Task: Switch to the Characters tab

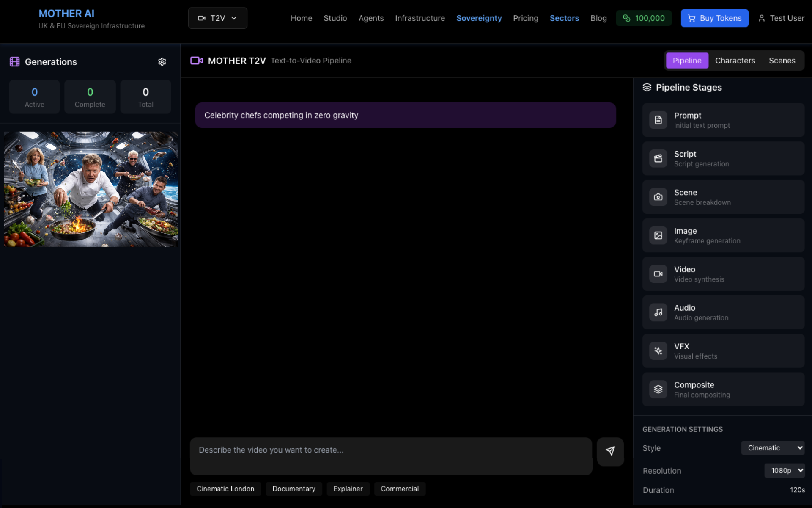Action: click(x=735, y=61)
